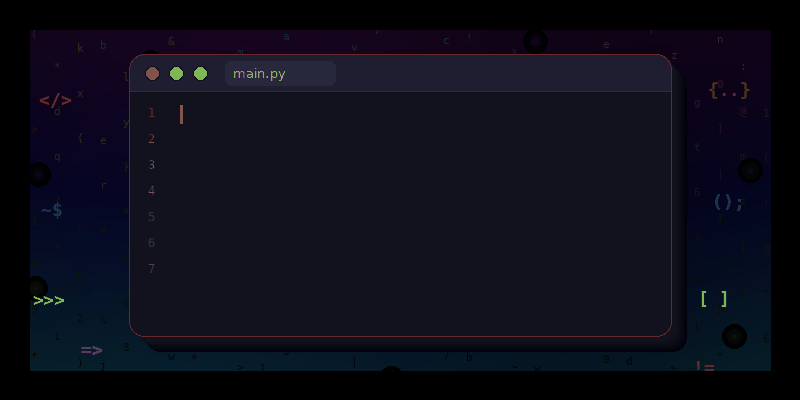Click the orange {..} curly braces symbol
The width and height of the screenshot is (800, 400).
tap(729, 90)
